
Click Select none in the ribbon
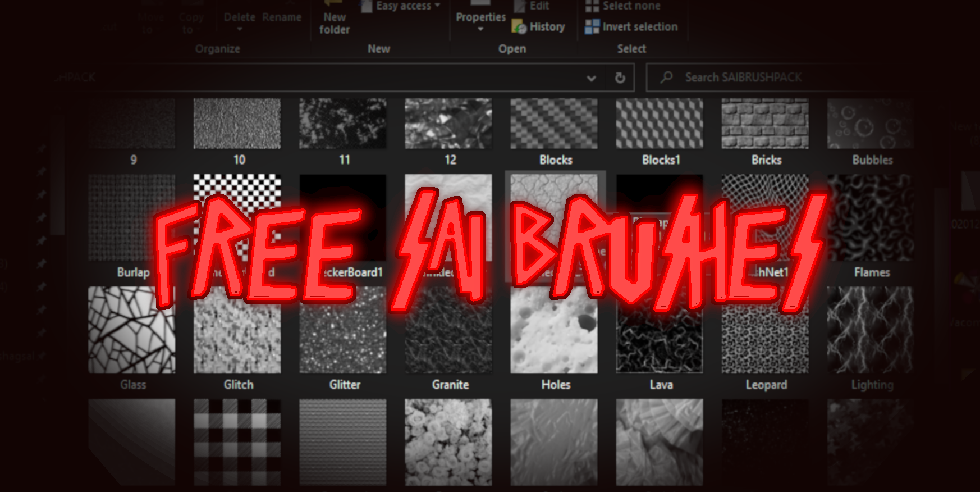tap(622, 6)
